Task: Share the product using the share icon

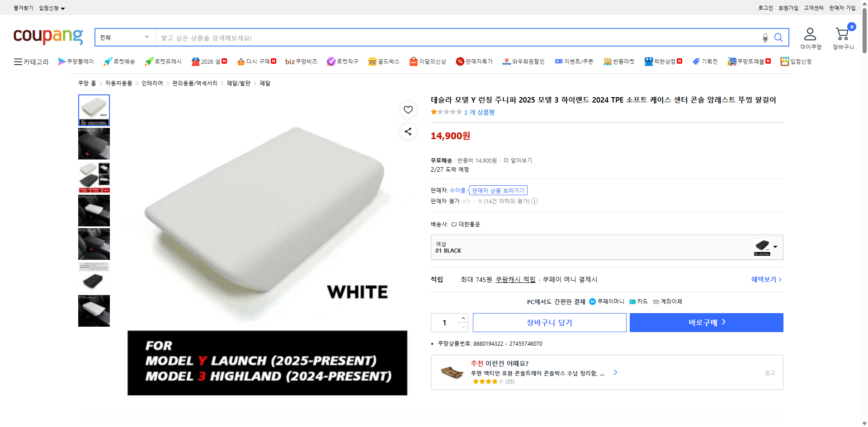Action: coord(408,131)
